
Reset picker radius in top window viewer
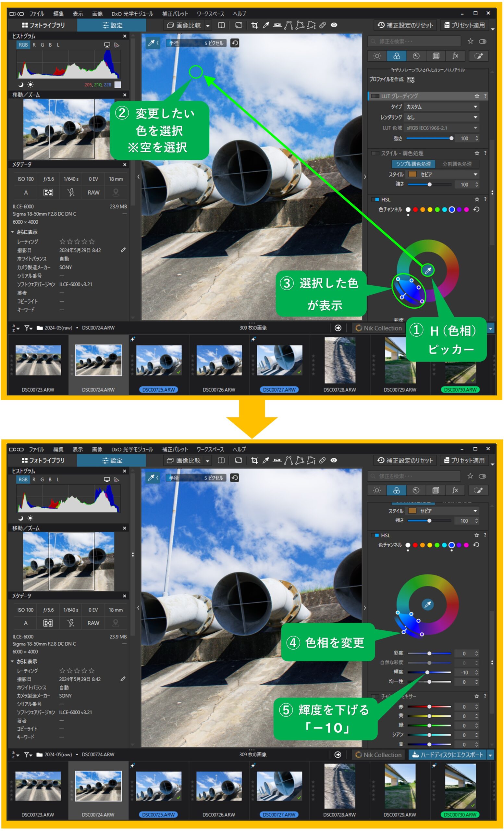tap(235, 43)
